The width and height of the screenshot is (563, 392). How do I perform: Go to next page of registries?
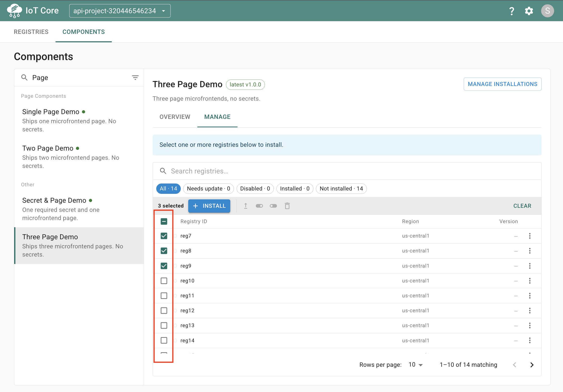[532, 365]
